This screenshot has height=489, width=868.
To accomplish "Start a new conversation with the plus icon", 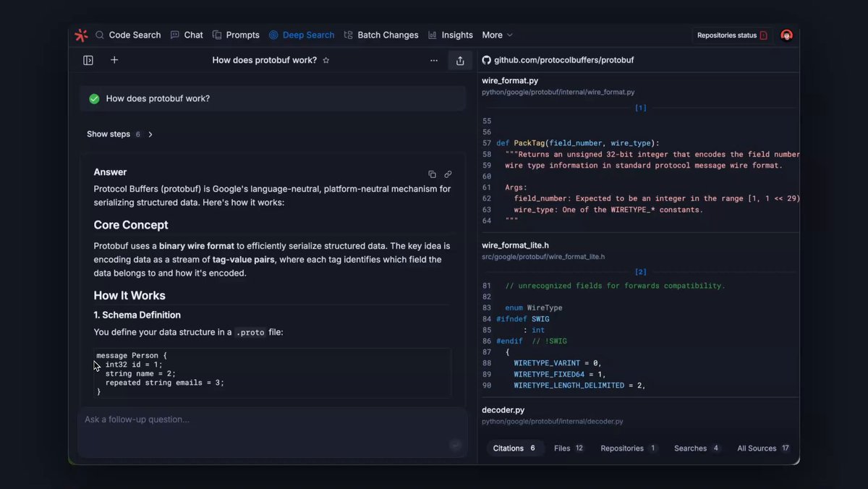I will (x=114, y=60).
